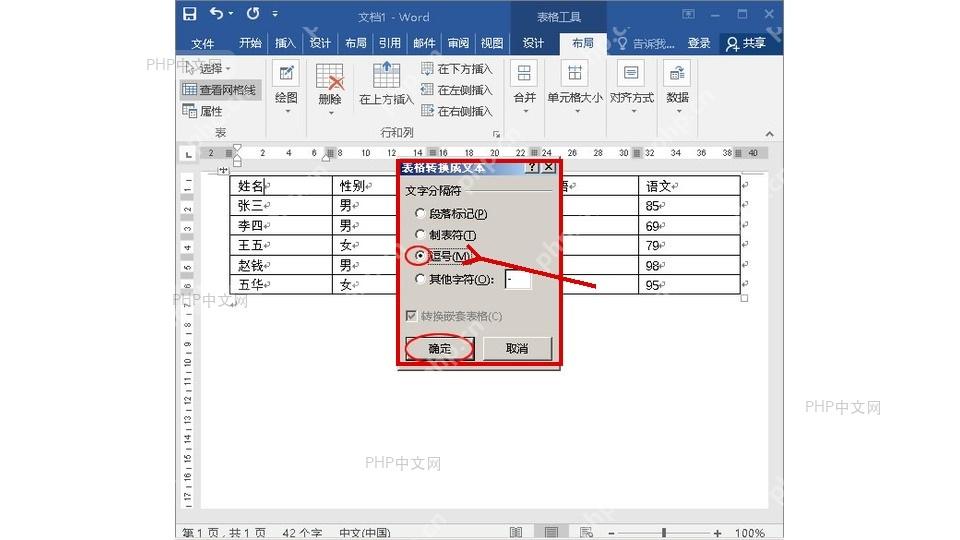
Task: Click 在右侧插入 insert right
Action: click(x=457, y=111)
